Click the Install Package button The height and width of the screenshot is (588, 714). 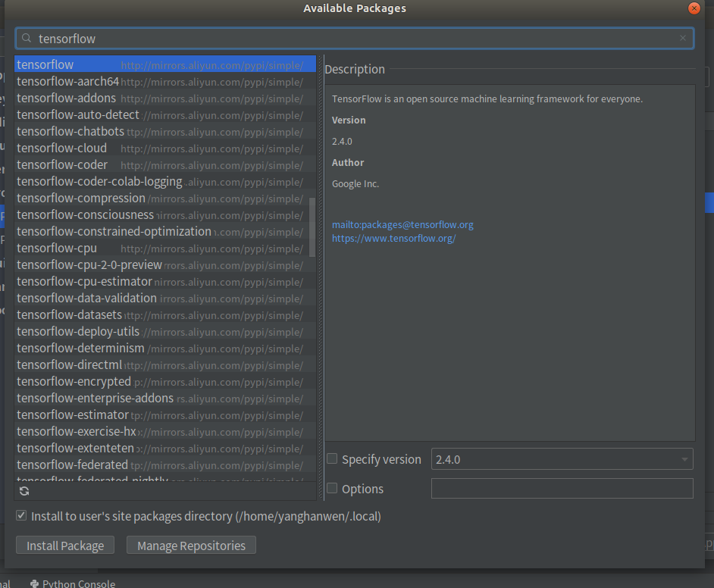pyautogui.click(x=65, y=546)
